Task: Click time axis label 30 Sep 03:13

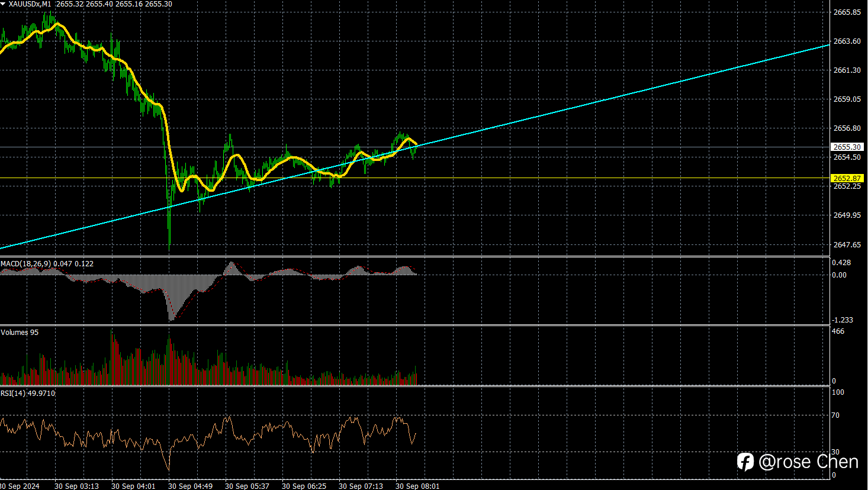Action: [x=76, y=486]
